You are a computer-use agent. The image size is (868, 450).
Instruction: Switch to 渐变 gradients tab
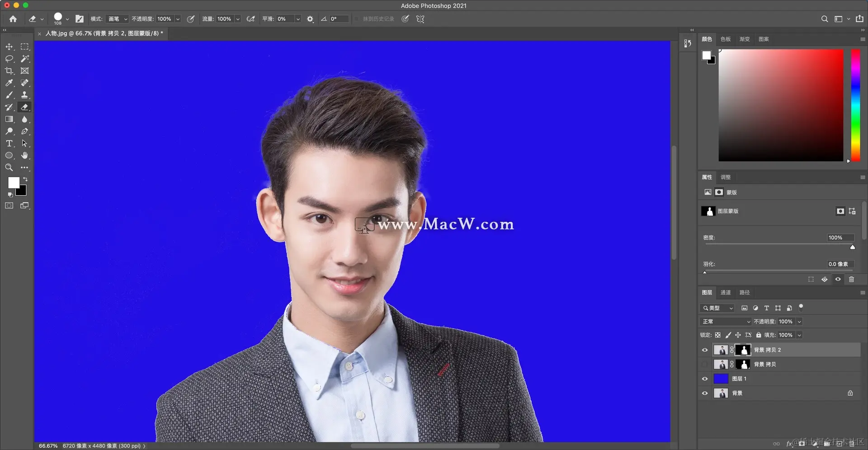(x=745, y=39)
